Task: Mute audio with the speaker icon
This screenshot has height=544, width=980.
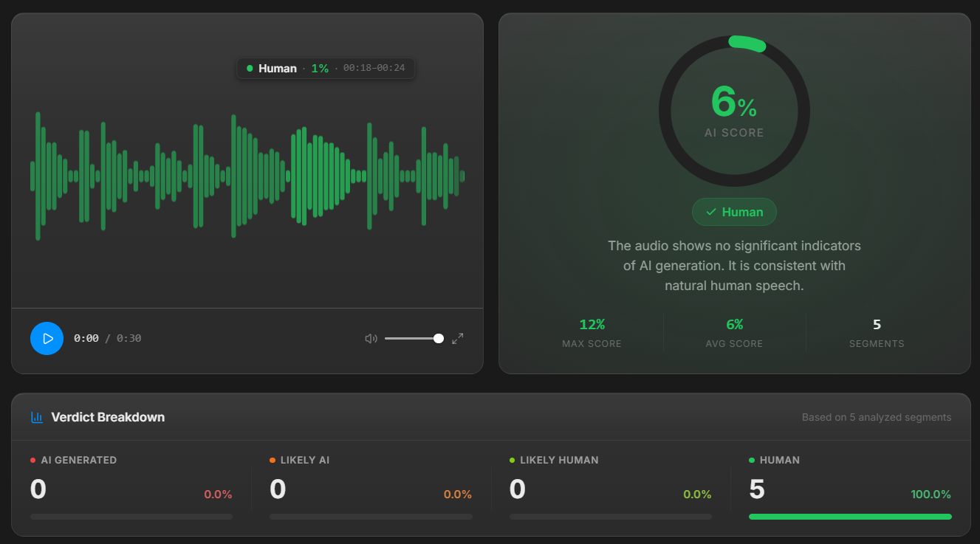Action: click(x=371, y=339)
